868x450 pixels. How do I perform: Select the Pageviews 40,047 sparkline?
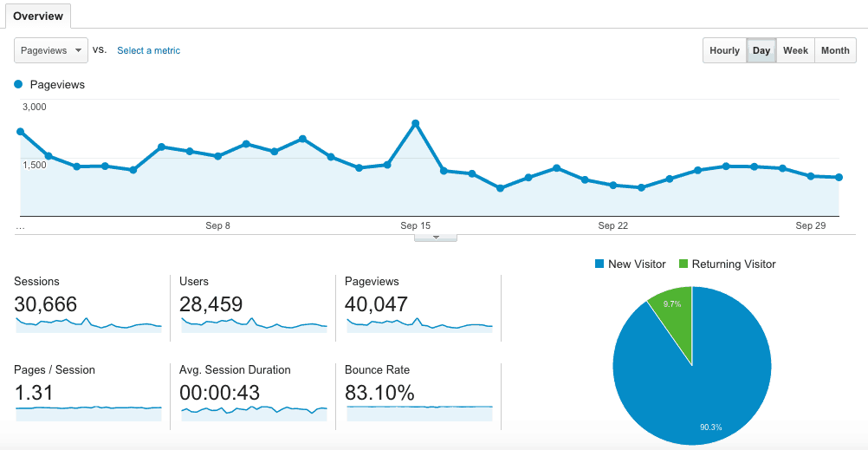[x=419, y=324]
